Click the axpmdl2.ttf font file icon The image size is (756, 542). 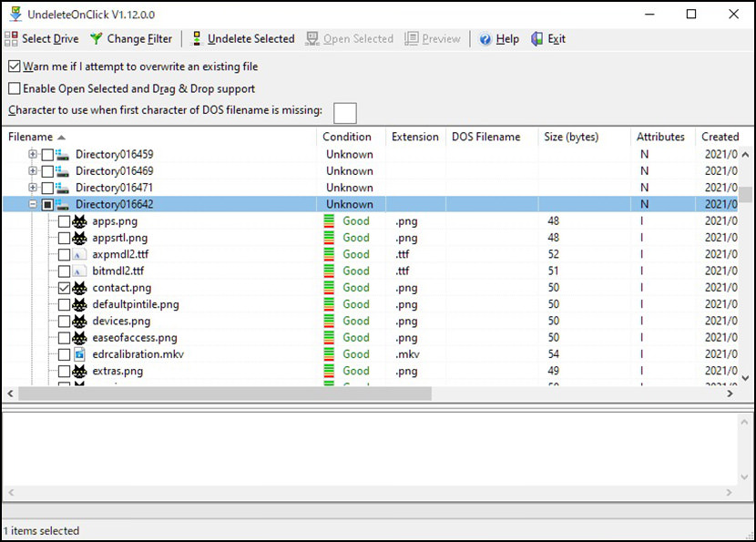79,255
